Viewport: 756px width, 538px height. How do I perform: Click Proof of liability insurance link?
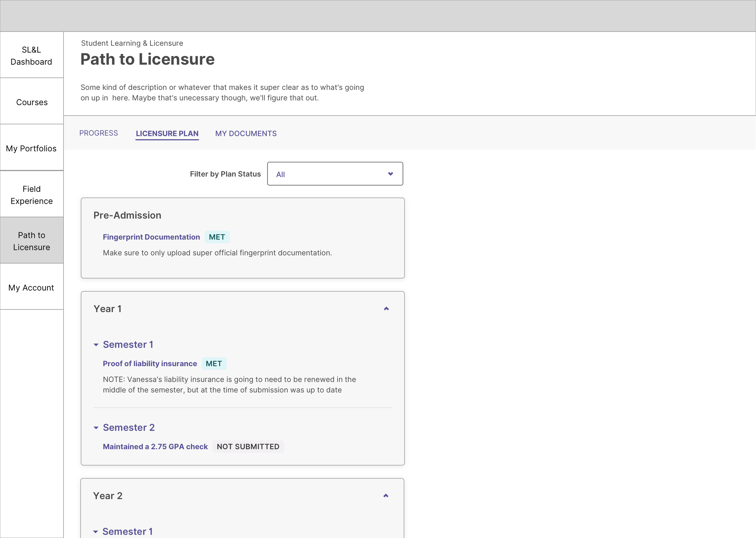click(x=150, y=364)
